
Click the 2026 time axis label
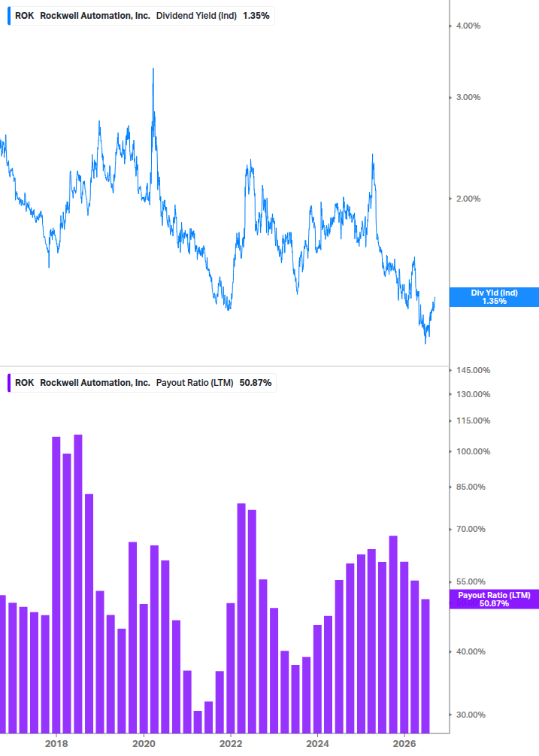[x=404, y=743]
